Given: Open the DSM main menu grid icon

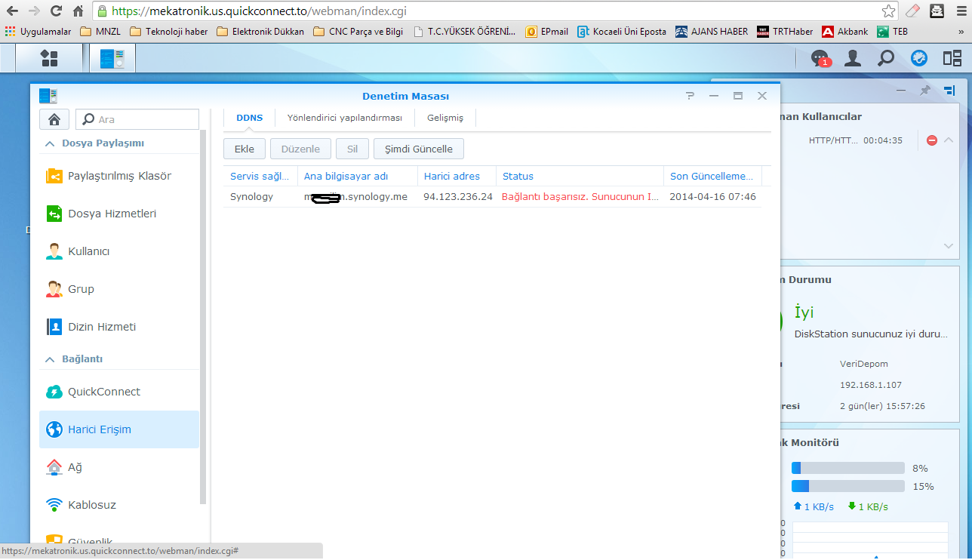Looking at the screenshot, I should [x=49, y=58].
